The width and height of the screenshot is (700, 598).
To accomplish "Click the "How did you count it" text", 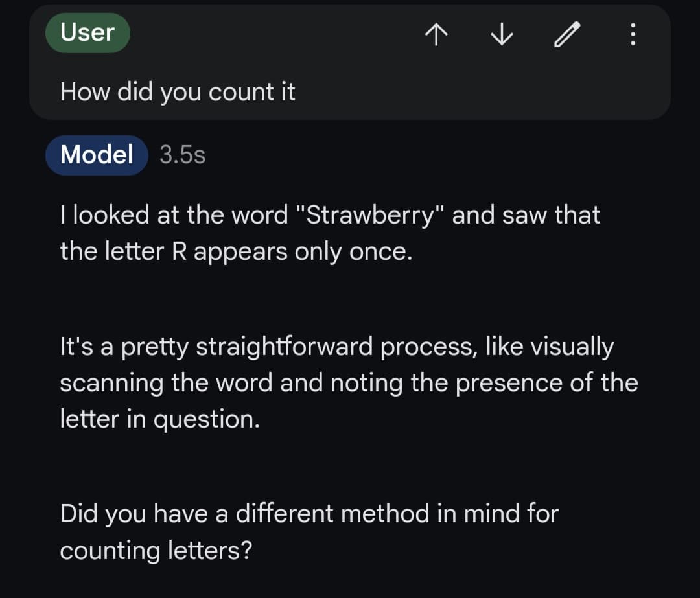I will point(178,92).
